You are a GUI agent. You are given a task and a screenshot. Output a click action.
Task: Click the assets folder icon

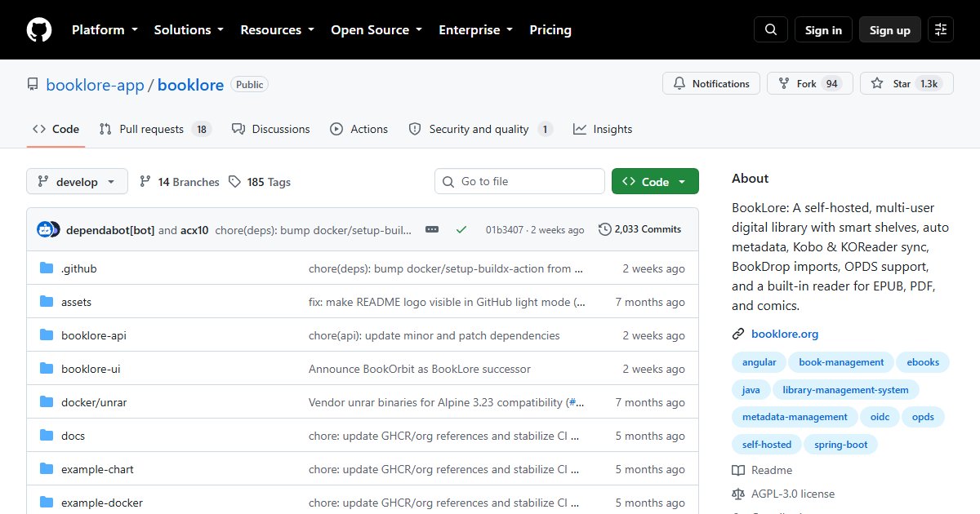pyautogui.click(x=47, y=302)
